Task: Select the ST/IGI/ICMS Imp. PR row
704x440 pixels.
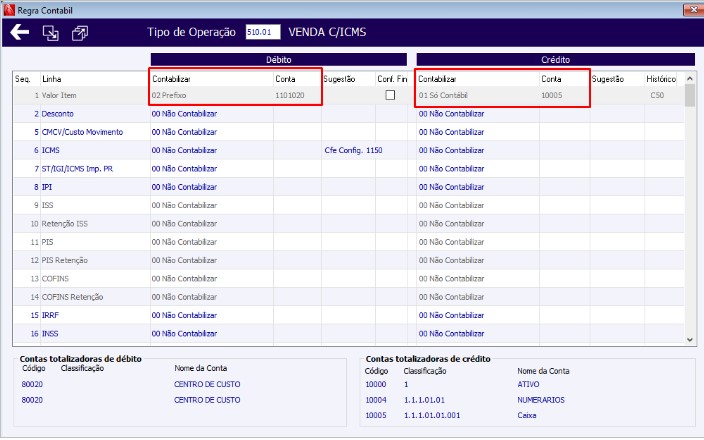Action: (349, 169)
